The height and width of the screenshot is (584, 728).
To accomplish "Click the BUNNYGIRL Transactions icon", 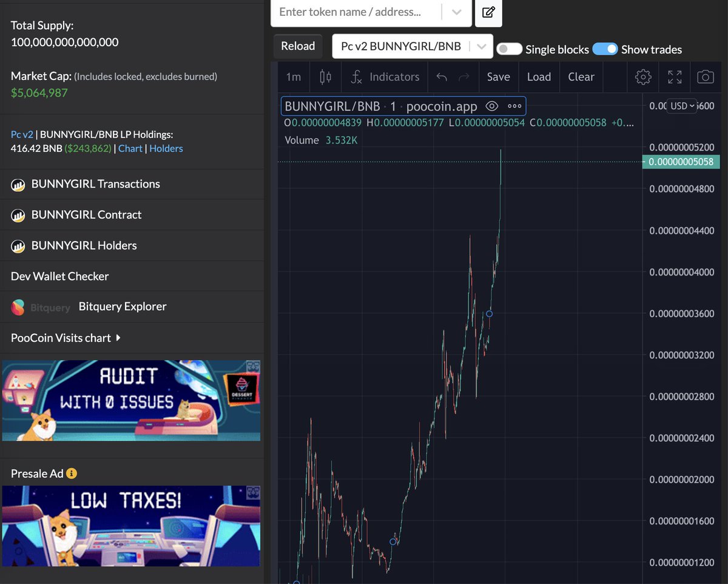I will (18, 185).
